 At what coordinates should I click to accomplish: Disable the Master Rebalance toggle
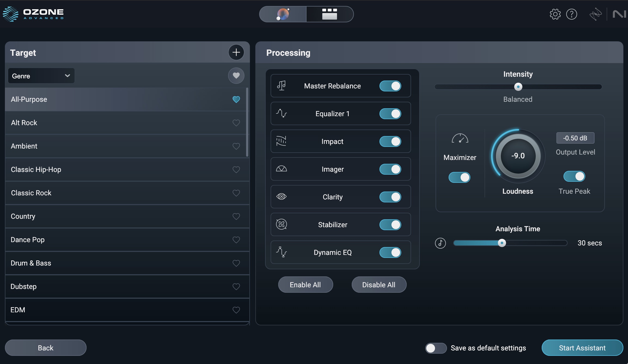click(x=390, y=86)
